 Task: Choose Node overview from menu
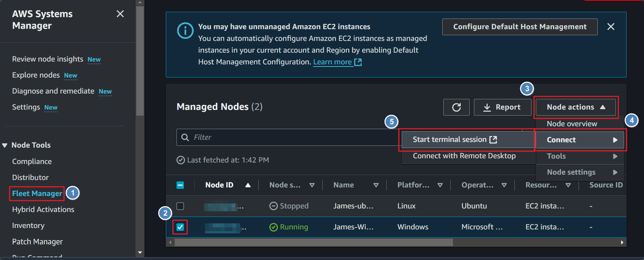572,124
